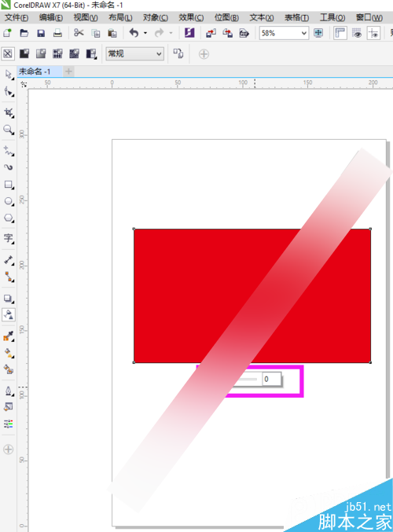The height and width of the screenshot is (532, 393).
Task: Select the Zoom magnifier tool
Action: click(x=9, y=130)
